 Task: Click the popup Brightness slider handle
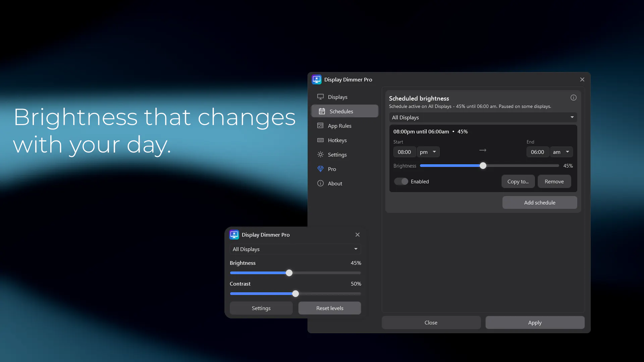click(x=289, y=273)
